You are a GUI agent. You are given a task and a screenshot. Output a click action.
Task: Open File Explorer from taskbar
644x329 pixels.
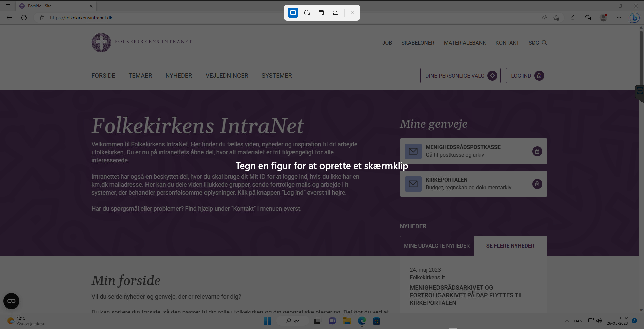[x=347, y=321]
